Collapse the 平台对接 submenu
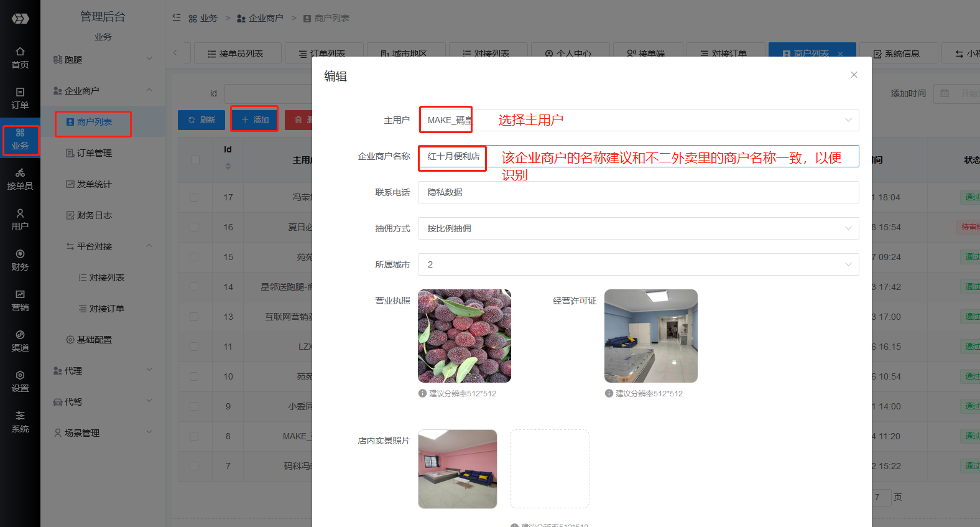 pyautogui.click(x=103, y=246)
